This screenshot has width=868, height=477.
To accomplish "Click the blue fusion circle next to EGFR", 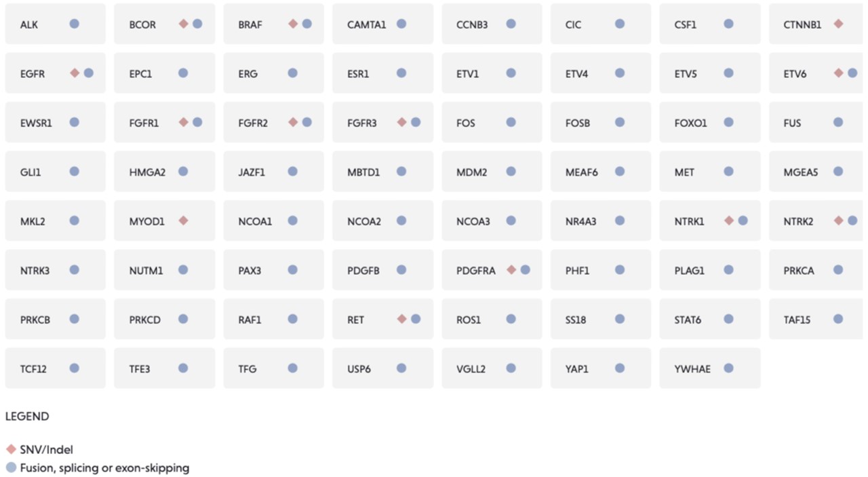I will [x=89, y=73].
